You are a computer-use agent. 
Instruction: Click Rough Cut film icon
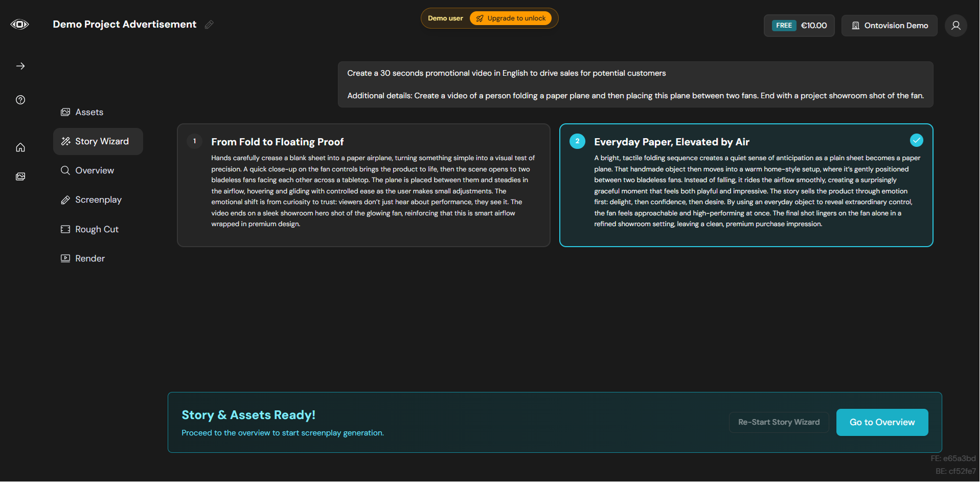pyautogui.click(x=65, y=229)
